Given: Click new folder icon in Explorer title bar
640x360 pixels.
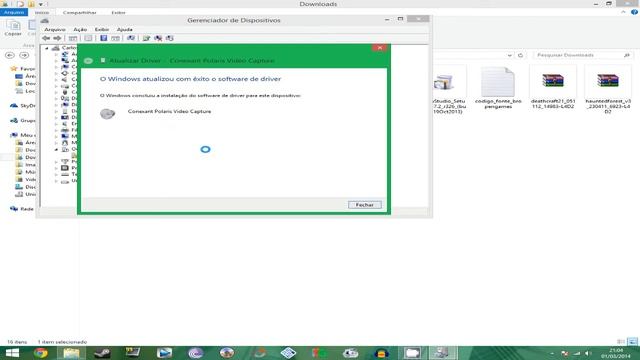Looking at the screenshot, I should tap(31, 4).
